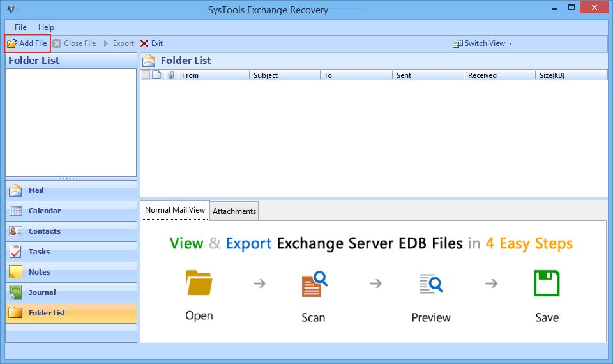Open the File menu
The width and height of the screenshot is (613, 364).
(20, 27)
